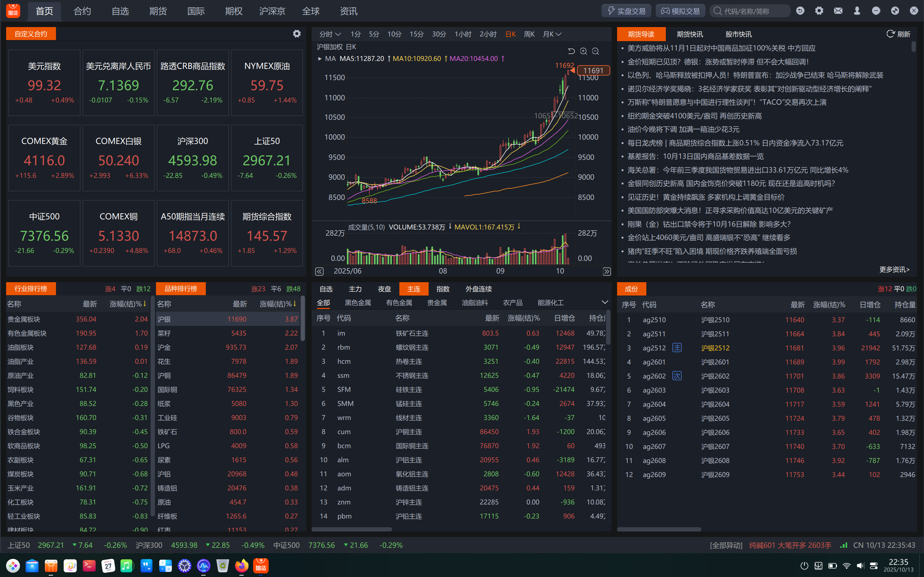Screen dimensions: 924x577
Task: Switch to the 期货 top menu
Action: coord(158,11)
